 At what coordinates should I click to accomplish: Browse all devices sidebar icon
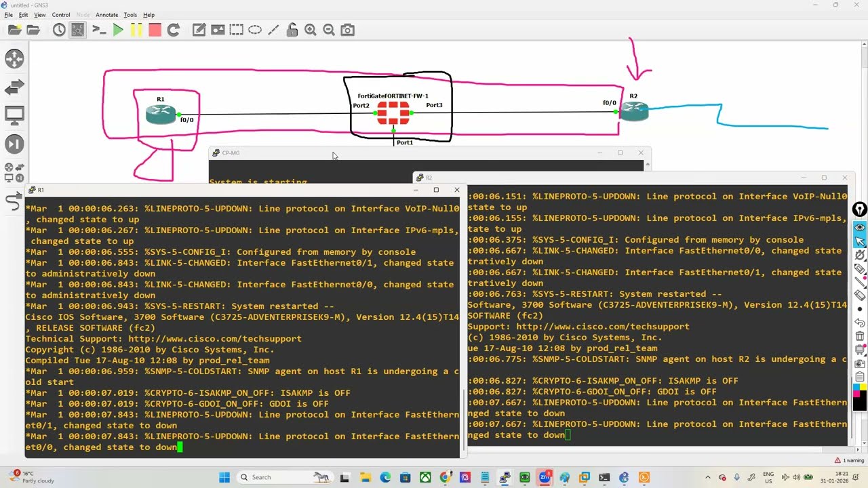coord(14,172)
